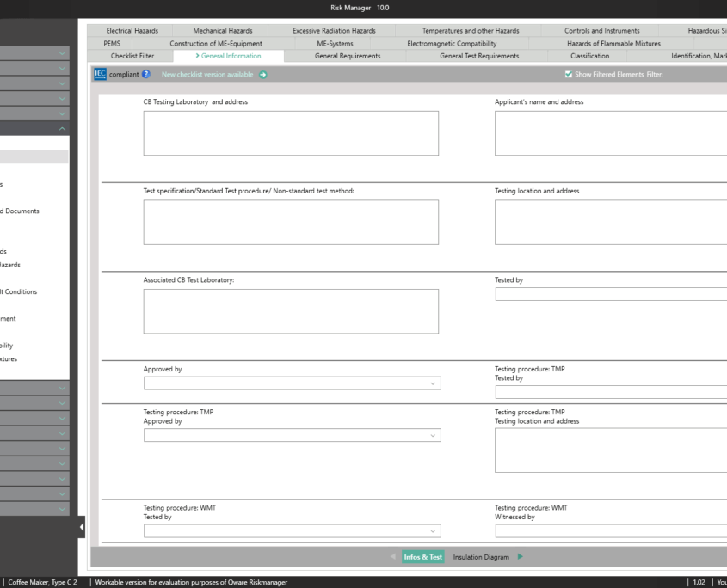This screenshot has height=588, width=727.
Task: Open the Checklist Filter tab
Action: pyautogui.click(x=132, y=56)
